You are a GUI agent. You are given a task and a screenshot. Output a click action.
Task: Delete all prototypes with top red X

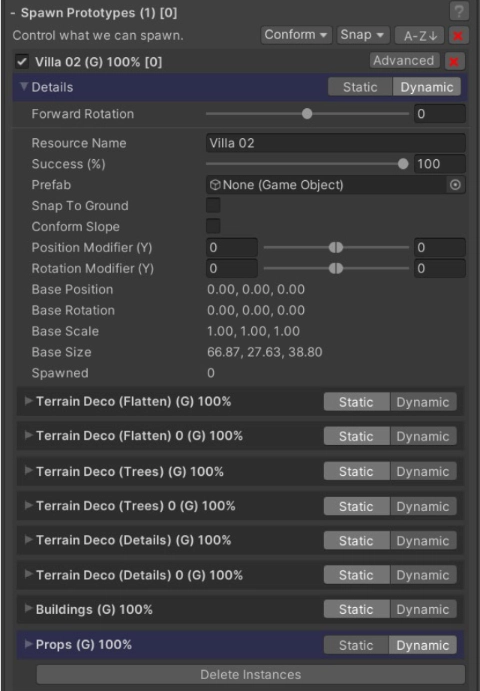pos(458,35)
